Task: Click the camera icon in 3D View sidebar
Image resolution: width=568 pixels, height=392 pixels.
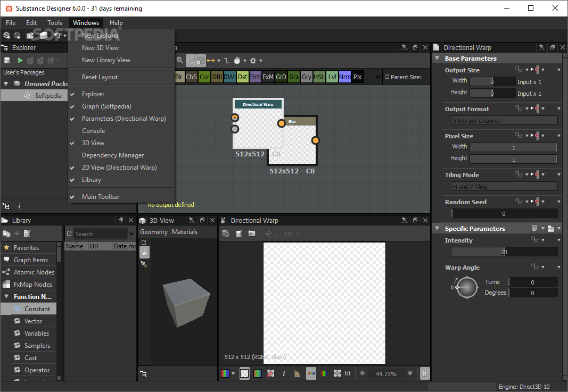Action: [144, 252]
